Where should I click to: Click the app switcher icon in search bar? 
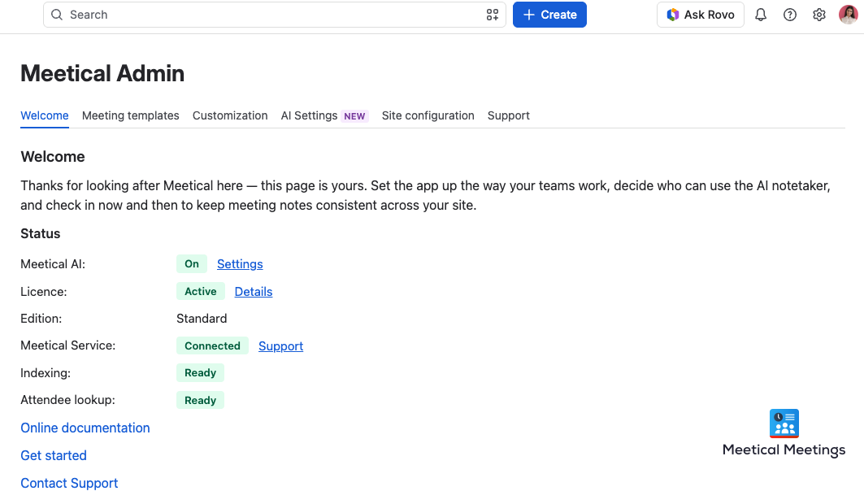(492, 15)
